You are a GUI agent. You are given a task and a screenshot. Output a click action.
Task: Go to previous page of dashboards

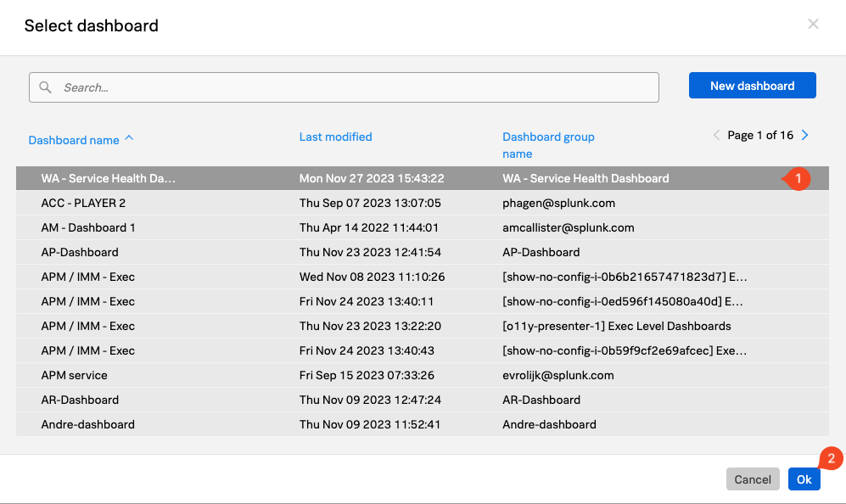click(x=716, y=136)
